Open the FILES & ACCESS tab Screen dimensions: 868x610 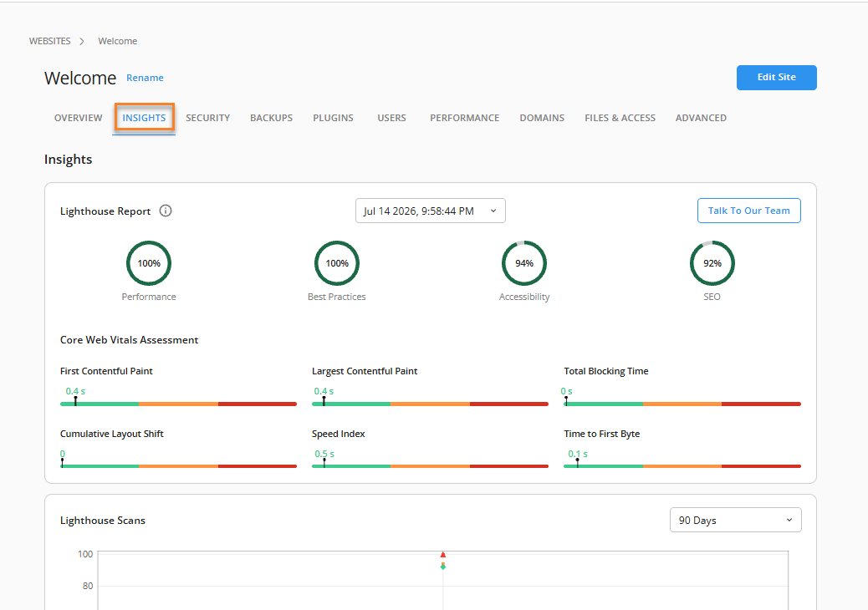(620, 118)
